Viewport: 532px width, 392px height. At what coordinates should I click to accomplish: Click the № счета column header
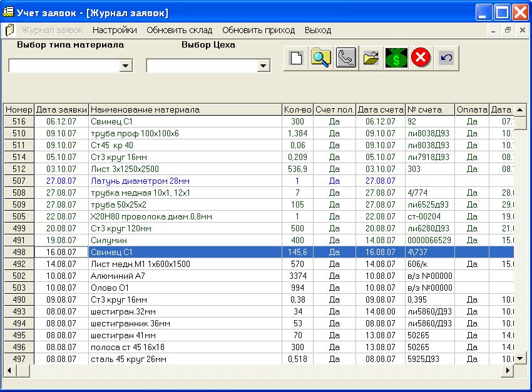[x=430, y=110]
